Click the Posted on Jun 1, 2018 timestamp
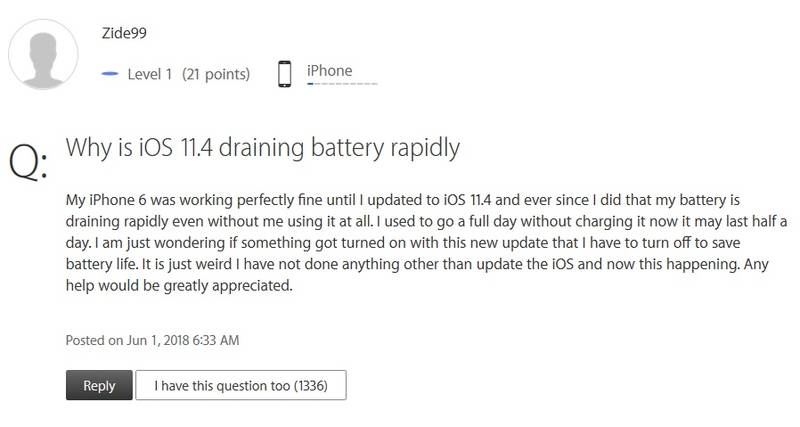The width and height of the screenshot is (800, 427). [x=153, y=340]
